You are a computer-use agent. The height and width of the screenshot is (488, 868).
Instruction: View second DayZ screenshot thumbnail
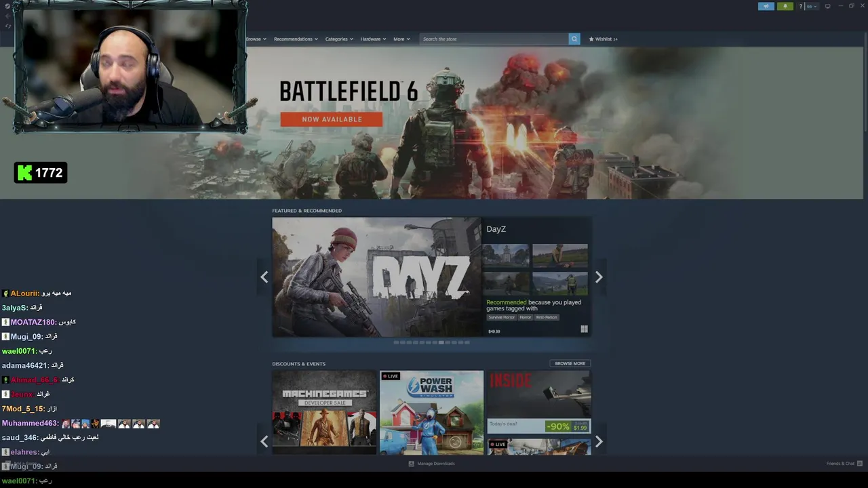click(560, 255)
